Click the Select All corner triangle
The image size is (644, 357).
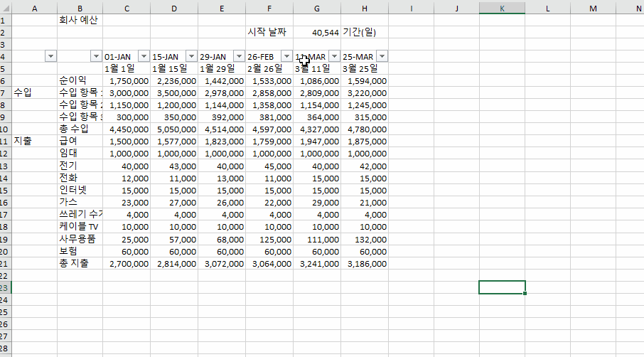[6, 9]
